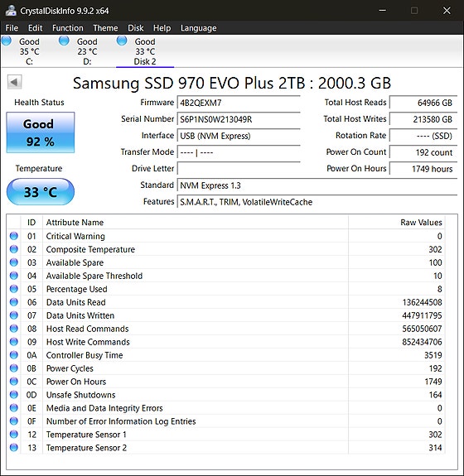Click the Raw Values column header
The height and width of the screenshot is (476, 464).
tap(421, 223)
